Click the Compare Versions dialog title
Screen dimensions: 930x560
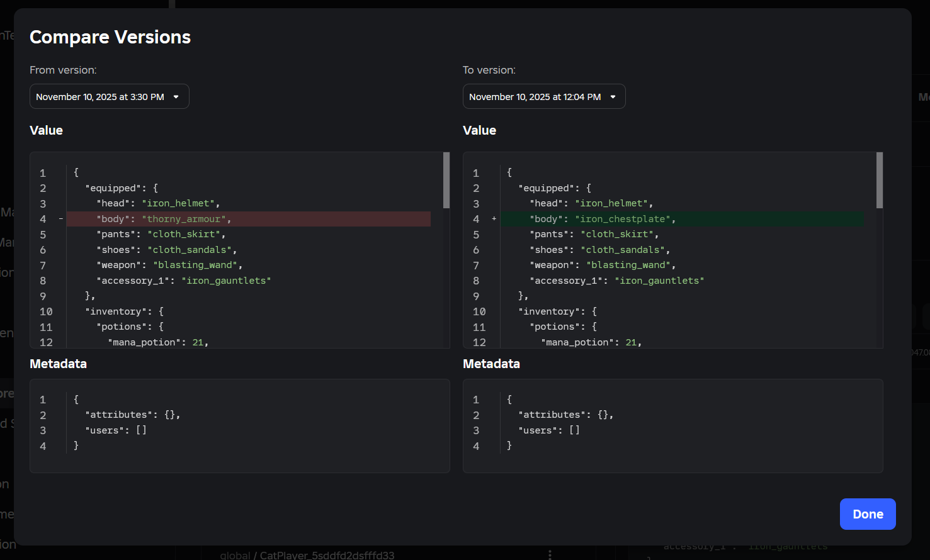110,37
